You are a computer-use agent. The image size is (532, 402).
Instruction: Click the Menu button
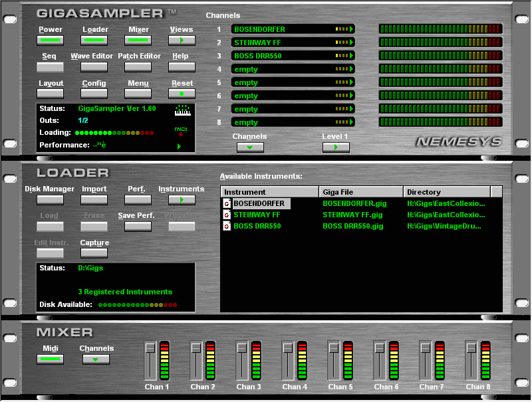pos(138,94)
